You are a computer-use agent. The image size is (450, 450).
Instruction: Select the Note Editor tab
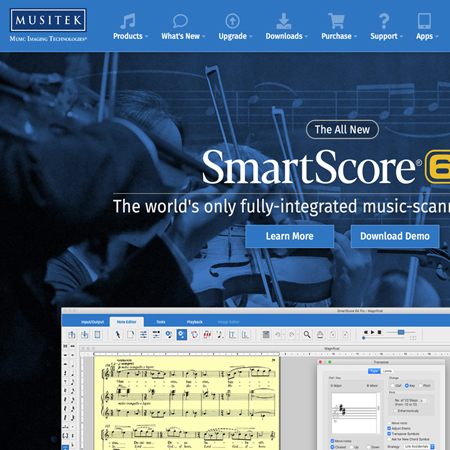click(127, 322)
